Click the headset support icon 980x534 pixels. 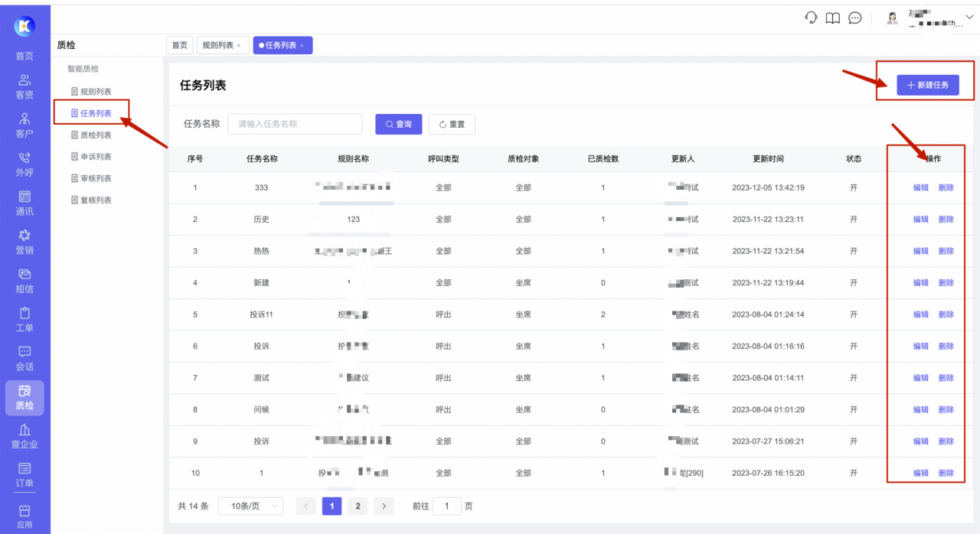(x=812, y=18)
